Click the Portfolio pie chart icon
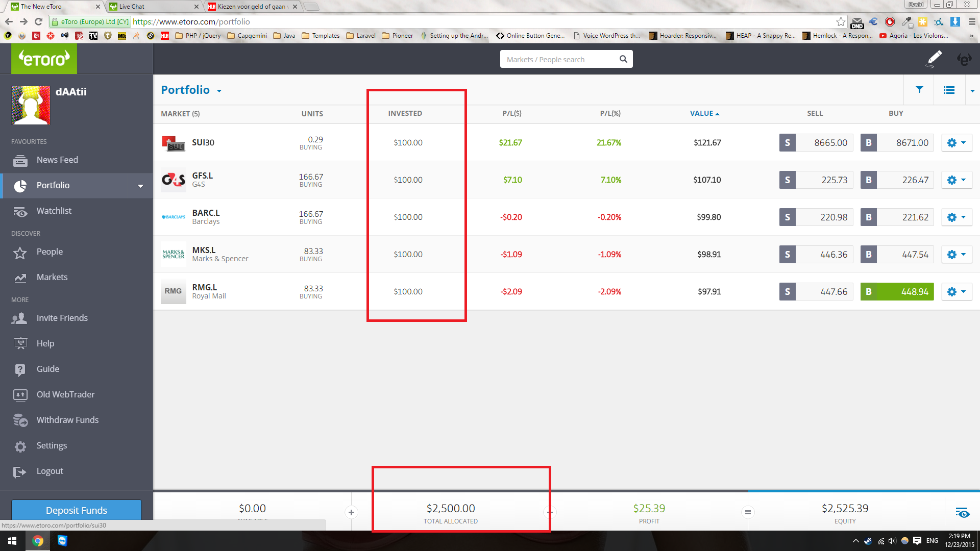Screen dimensions: 980x551 (x=20, y=186)
